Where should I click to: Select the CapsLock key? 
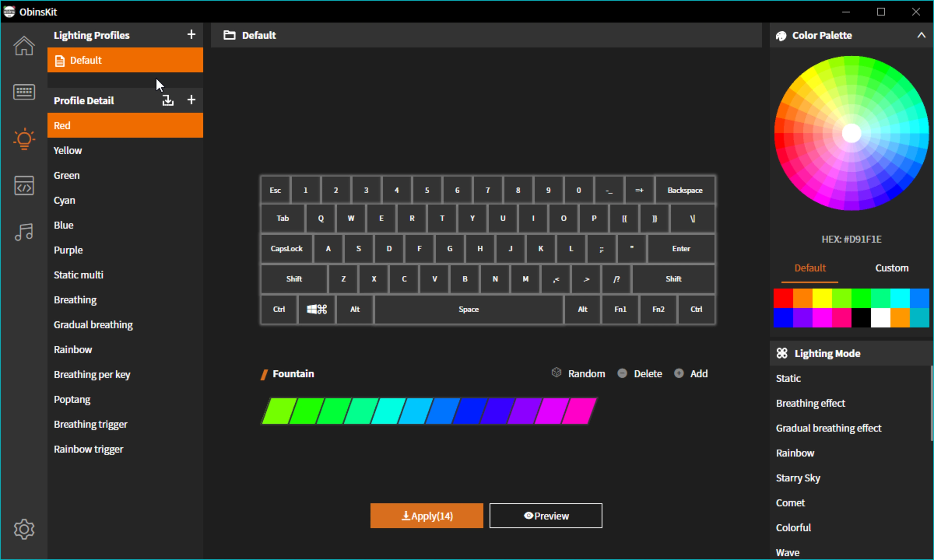(287, 249)
